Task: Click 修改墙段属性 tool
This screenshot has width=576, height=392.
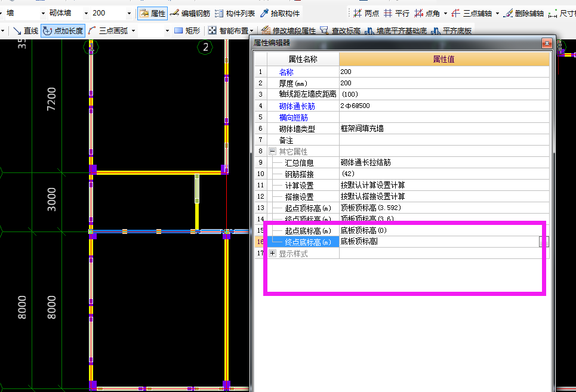Action: 289,31
